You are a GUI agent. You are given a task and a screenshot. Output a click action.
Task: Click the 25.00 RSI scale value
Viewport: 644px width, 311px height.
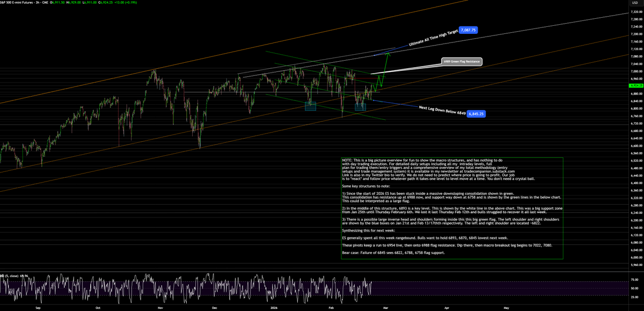point(634,296)
